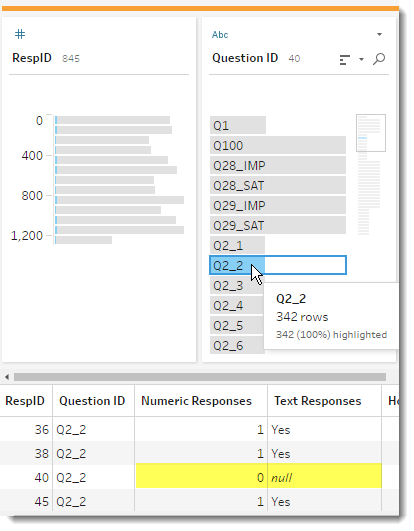Click the RespID column header in grid

[26, 401]
